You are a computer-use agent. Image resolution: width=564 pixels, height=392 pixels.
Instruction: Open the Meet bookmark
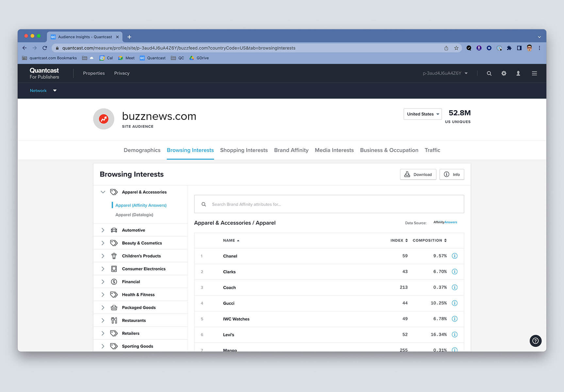coord(126,58)
